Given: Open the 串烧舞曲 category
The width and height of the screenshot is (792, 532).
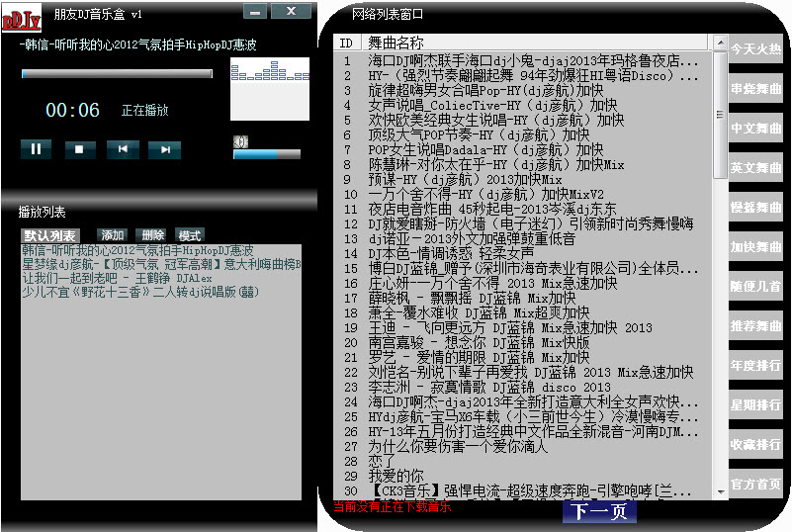Looking at the screenshot, I should (x=755, y=89).
